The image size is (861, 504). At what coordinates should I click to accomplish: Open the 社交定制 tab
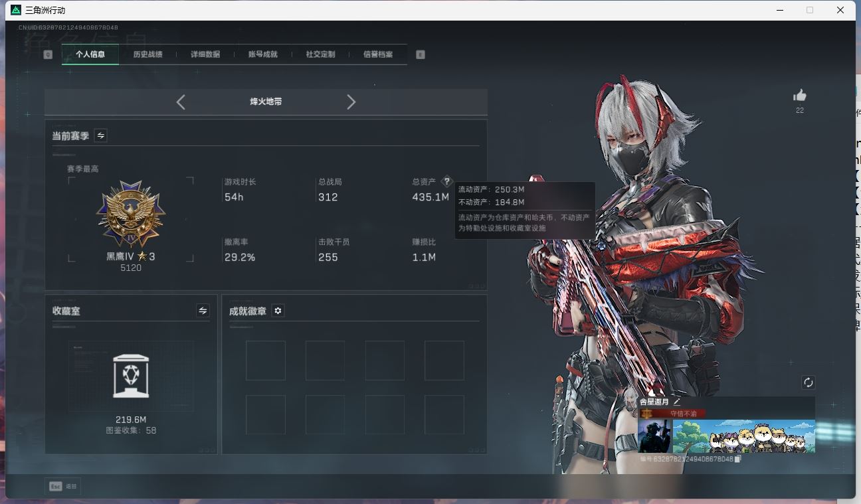click(320, 54)
